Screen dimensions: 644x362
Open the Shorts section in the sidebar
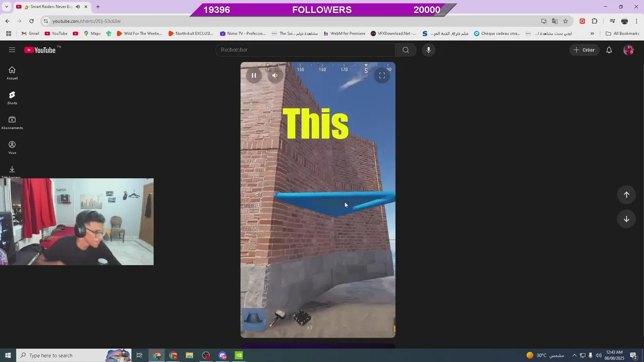[x=12, y=98]
